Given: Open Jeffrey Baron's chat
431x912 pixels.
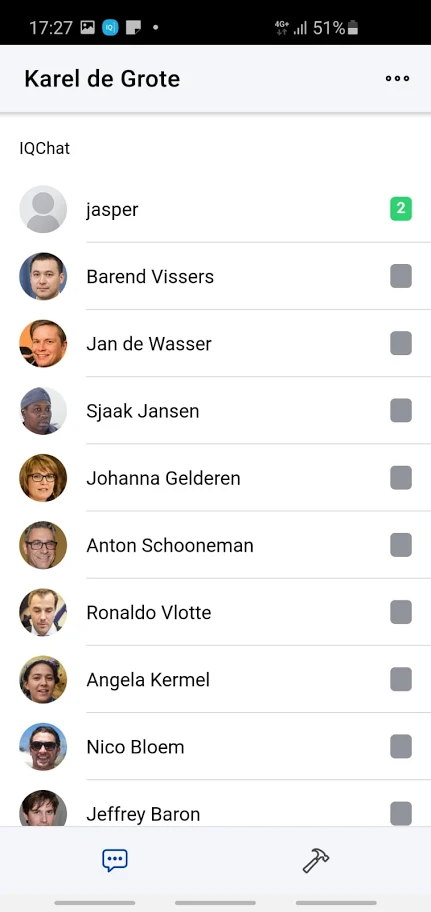Looking at the screenshot, I should (215, 808).
